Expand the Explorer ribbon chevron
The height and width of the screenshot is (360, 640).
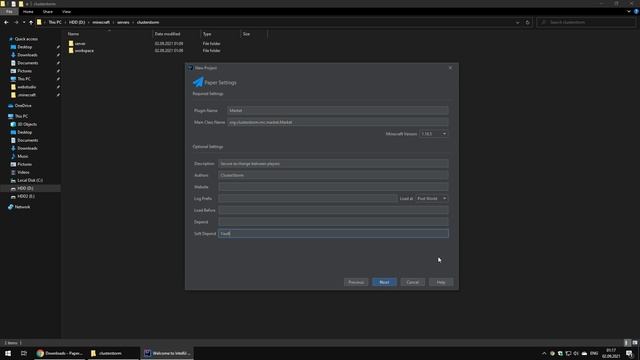[x=629, y=12]
